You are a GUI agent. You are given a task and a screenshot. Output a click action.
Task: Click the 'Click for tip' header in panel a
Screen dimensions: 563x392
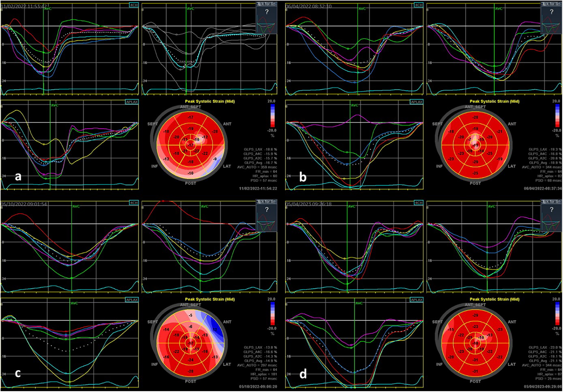pos(266,4)
